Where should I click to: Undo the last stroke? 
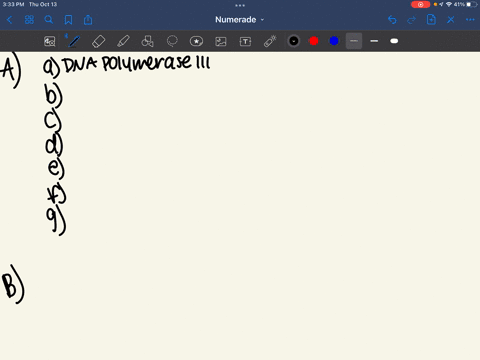pos(392,20)
